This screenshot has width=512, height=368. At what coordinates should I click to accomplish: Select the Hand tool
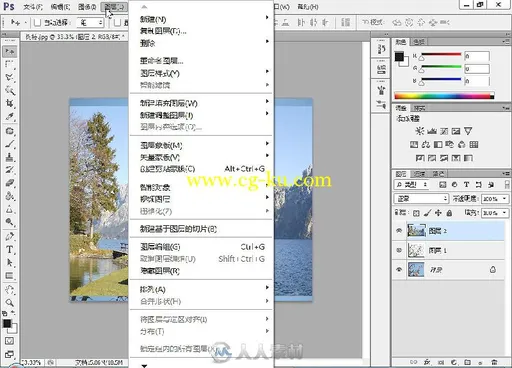coord(10,289)
